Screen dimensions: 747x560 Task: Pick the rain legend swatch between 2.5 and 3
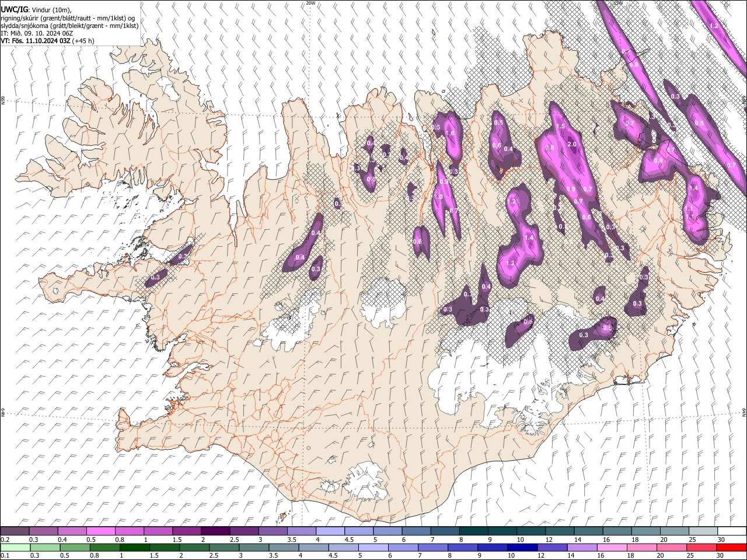click(225, 548)
